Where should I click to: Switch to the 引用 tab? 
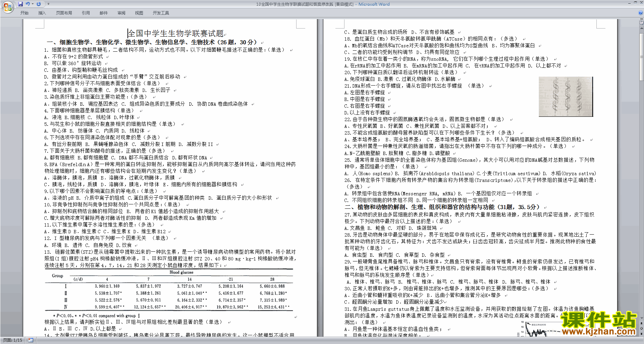click(x=86, y=13)
